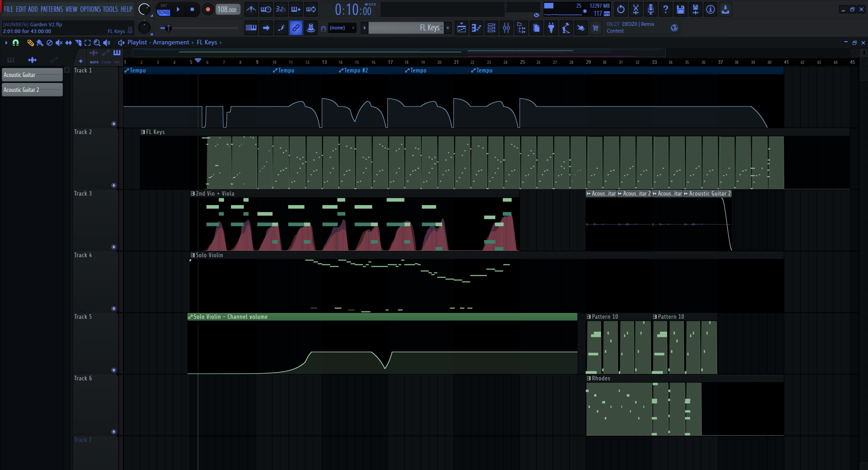868x470 pixels.
Task: Select the Zoom tool in playlist
Action: pos(97,43)
